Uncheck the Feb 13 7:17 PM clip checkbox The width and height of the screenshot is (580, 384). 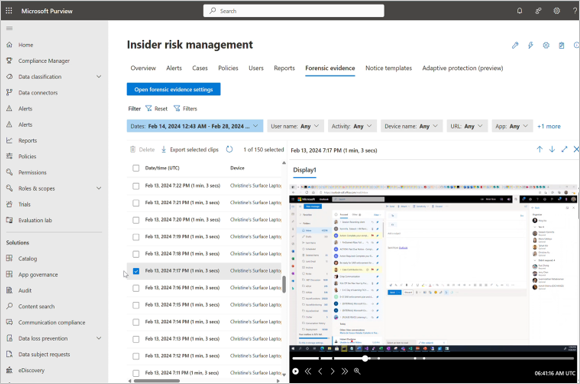pyautogui.click(x=136, y=271)
